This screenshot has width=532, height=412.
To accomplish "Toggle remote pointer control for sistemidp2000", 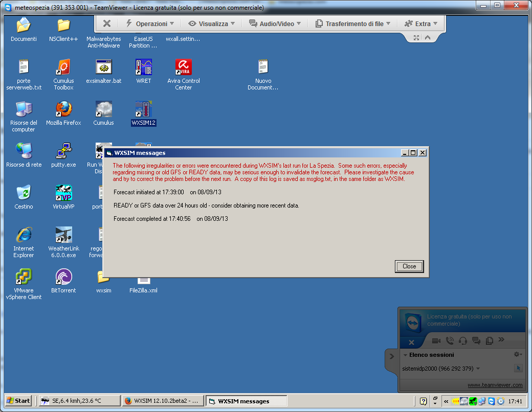I will [518, 368].
